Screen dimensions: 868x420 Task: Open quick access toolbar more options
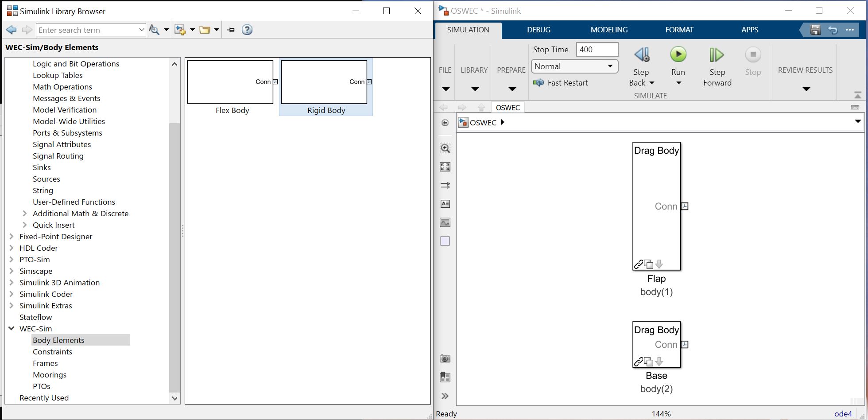[x=850, y=30]
